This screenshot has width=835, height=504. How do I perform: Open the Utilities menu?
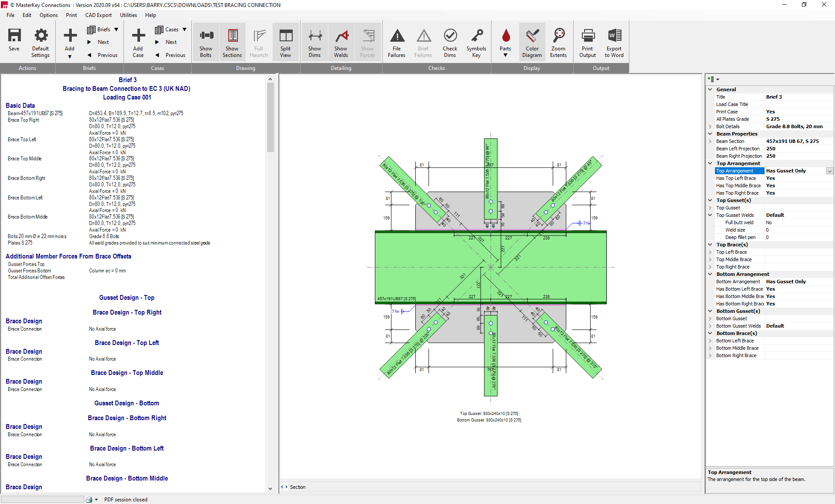tap(128, 15)
